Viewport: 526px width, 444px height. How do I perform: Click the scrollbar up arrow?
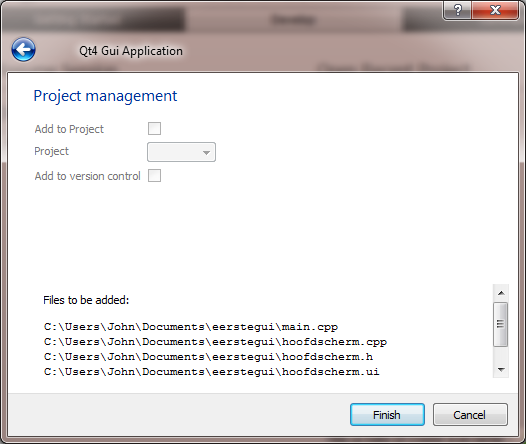tap(501, 293)
